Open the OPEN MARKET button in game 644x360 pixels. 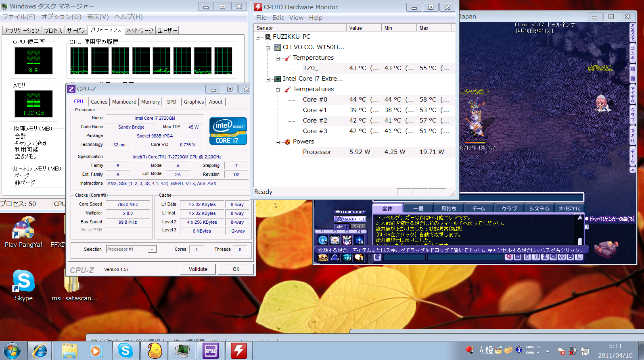(x=350, y=219)
